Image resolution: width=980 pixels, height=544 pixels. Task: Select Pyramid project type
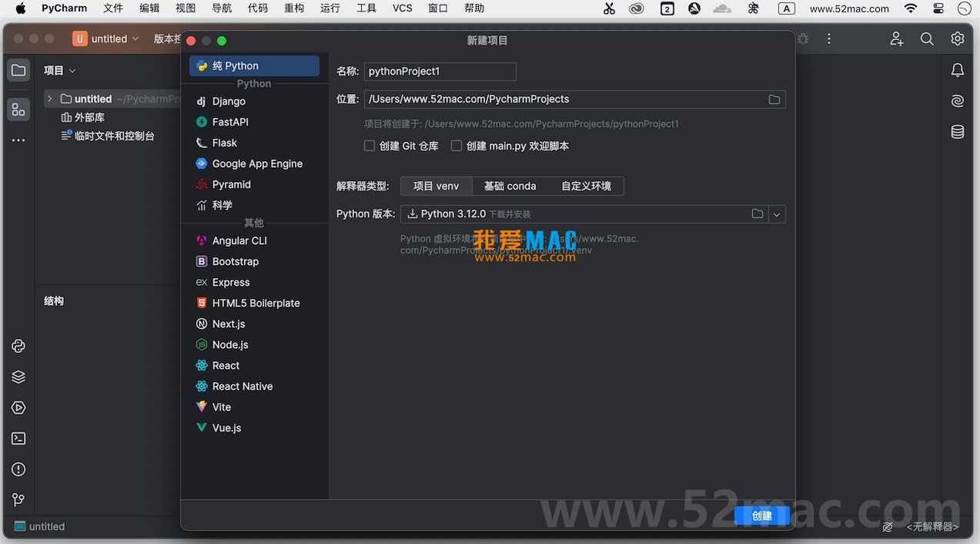(254, 184)
